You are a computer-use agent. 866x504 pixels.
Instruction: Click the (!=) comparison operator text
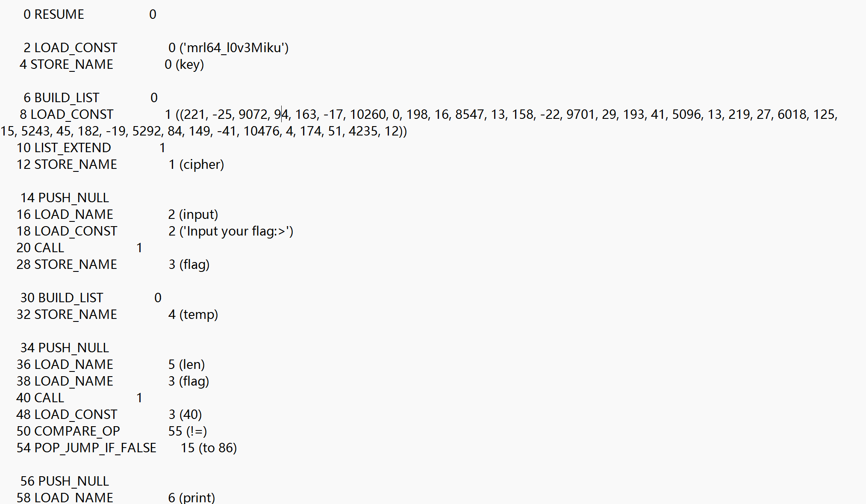pyautogui.click(x=196, y=431)
